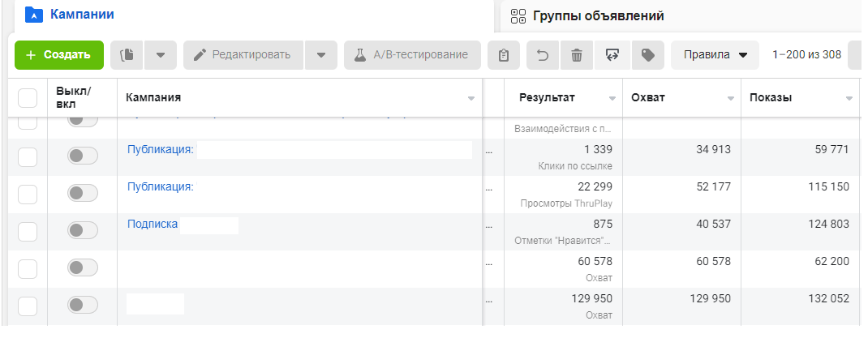Check the box for Подписка row
Viewport: 868px width, 338px height.
point(28,232)
